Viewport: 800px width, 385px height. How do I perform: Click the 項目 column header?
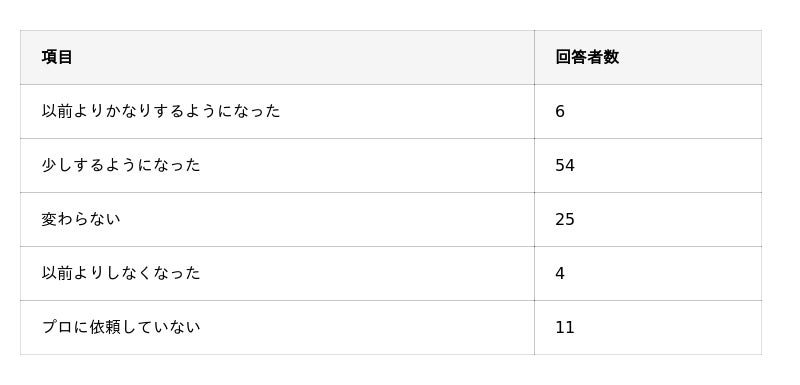click(x=277, y=57)
